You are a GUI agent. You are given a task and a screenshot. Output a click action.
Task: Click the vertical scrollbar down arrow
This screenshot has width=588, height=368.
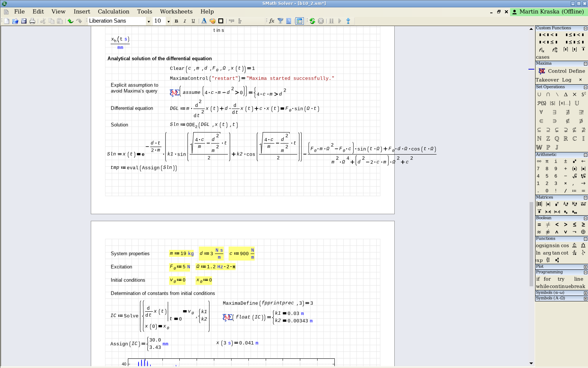[531, 363]
